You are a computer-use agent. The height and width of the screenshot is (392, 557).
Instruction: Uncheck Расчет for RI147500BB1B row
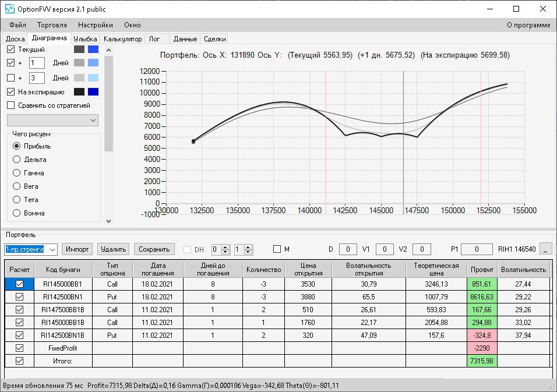(x=20, y=310)
